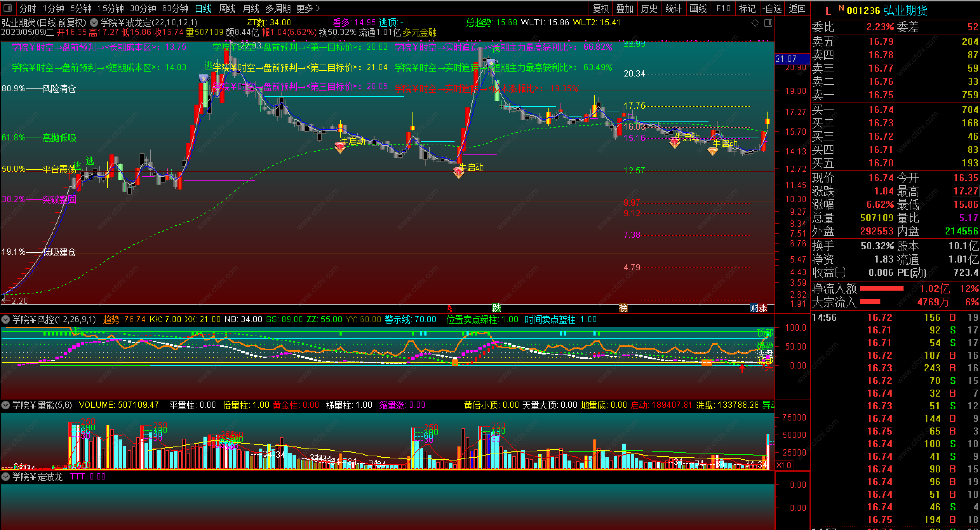The width and height of the screenshot is (980, 530).
Task: Open 风控 indicator dropdown arrow
Action: [6, 319]
